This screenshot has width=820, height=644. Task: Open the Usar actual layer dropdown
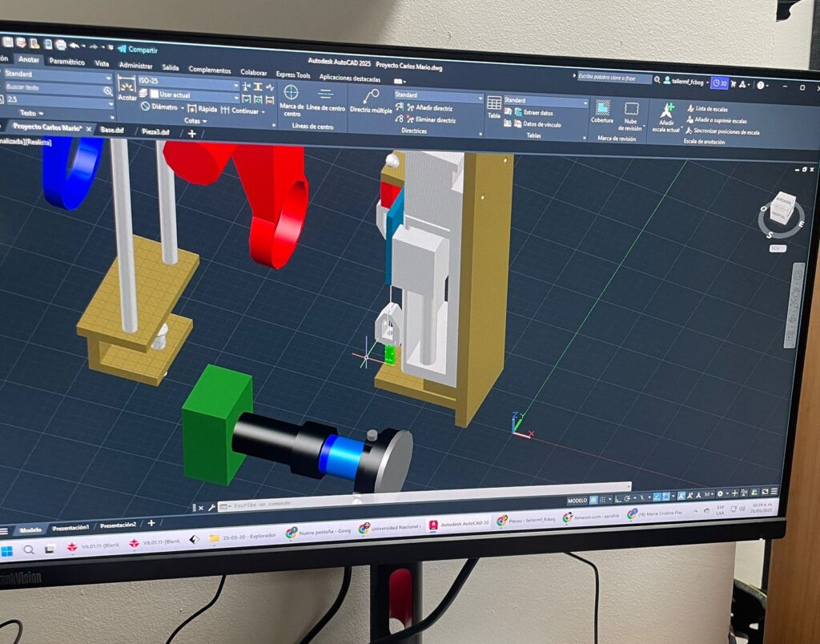[x=194, y=96]
